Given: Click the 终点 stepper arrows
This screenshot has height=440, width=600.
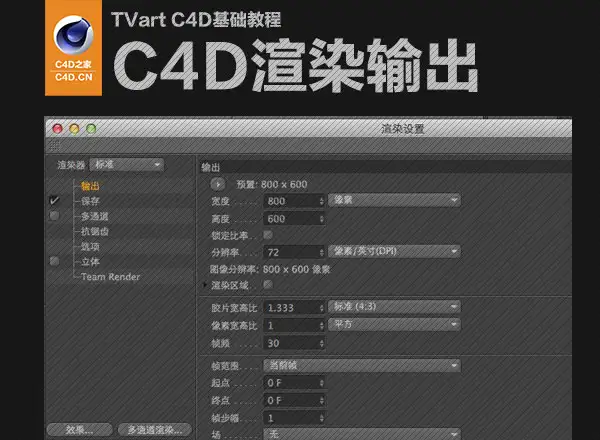Looking at the screenshot, I should point(322,401).
